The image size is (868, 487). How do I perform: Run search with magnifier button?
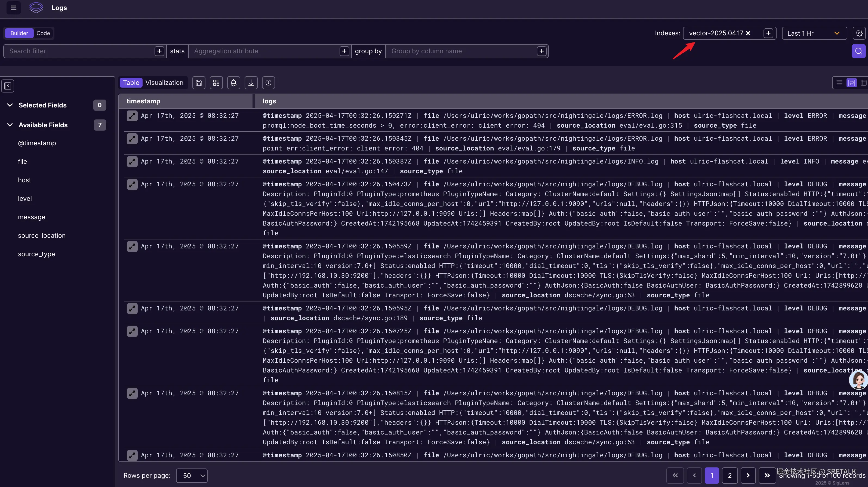point(858,51)
